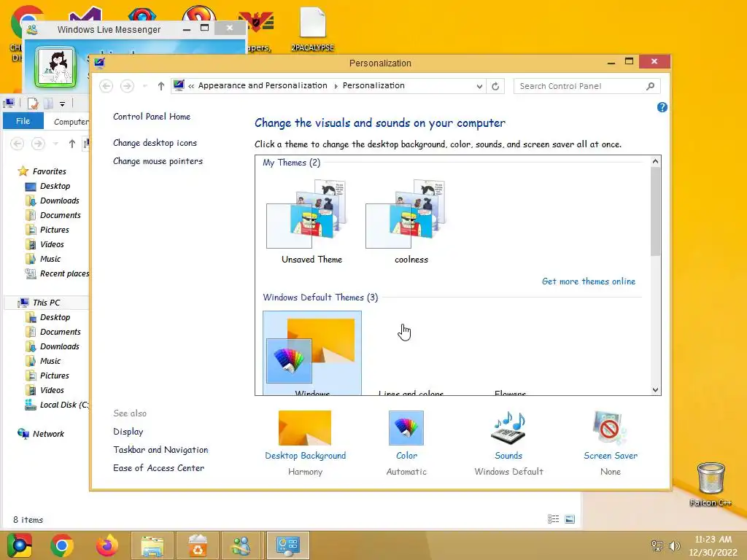Open Desktop Background settings icon
The height and width of the screenshot is (560, 747).
tap(305, 427)
